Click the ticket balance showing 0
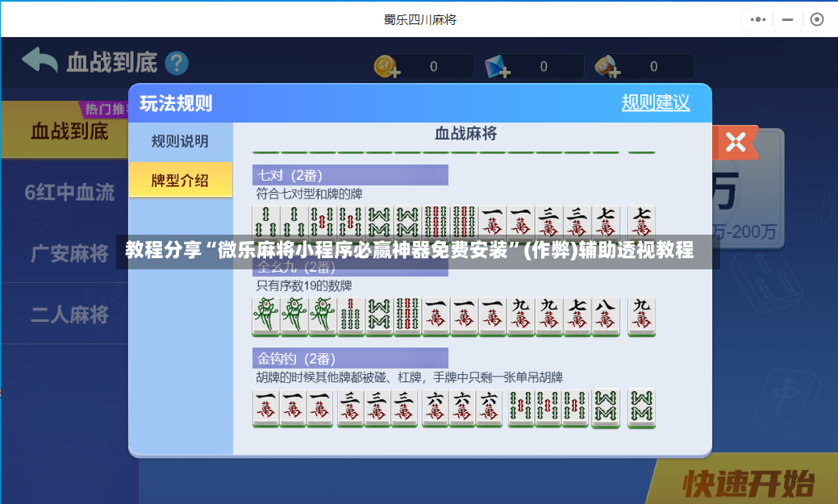This screenshot has height=504, width=838. pos(653,67)
